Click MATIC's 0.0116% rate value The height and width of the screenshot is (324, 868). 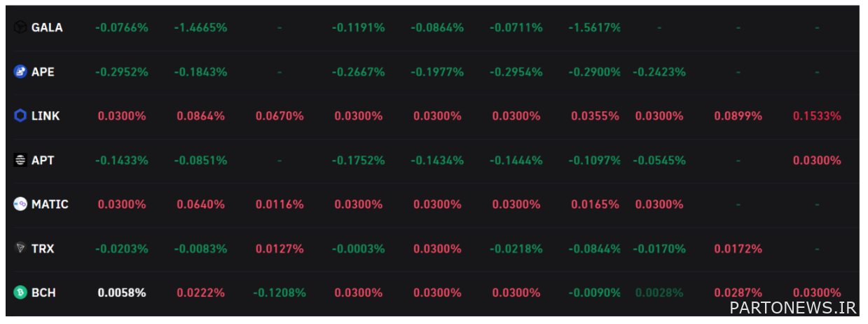(280, 204)
